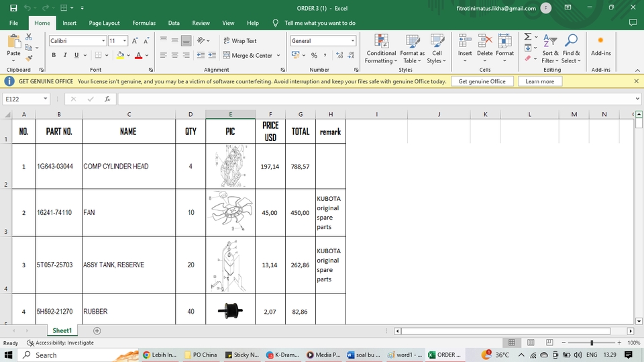Switch to the Insert tab
Screen dimensions: 644x362
69,23
